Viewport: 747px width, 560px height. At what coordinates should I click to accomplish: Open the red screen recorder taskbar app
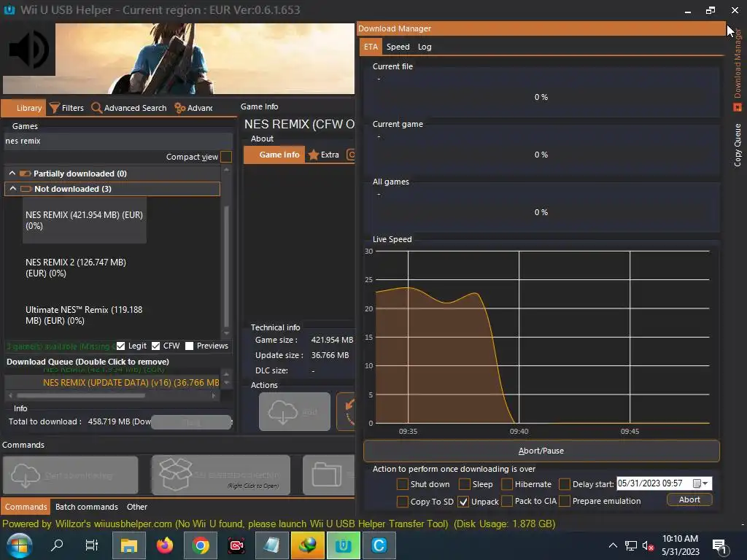236,545
